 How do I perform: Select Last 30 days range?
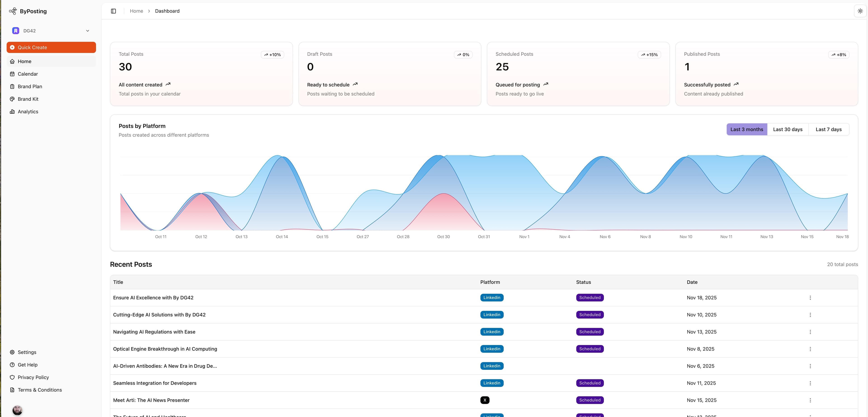788,130
